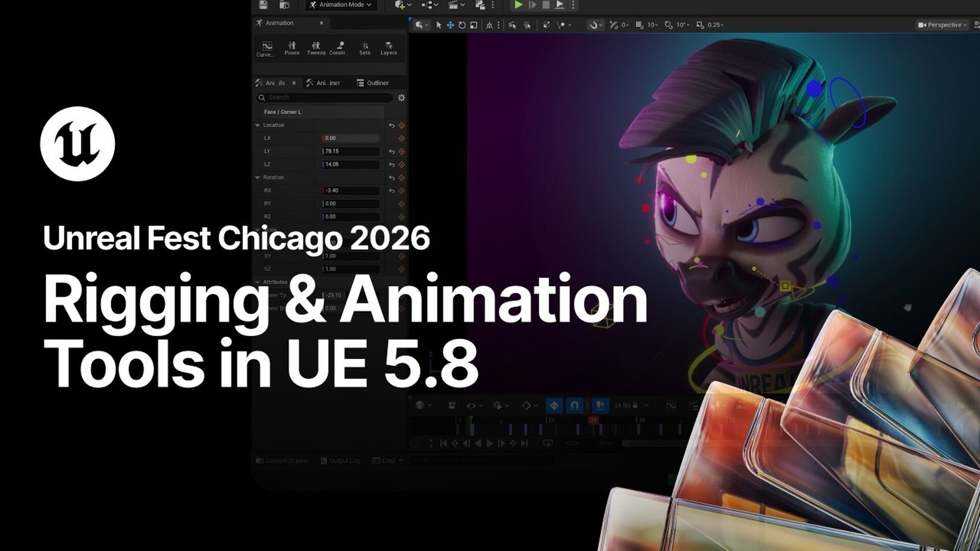
Task: Open the Layers tool
Action: [x=388, y=48]
